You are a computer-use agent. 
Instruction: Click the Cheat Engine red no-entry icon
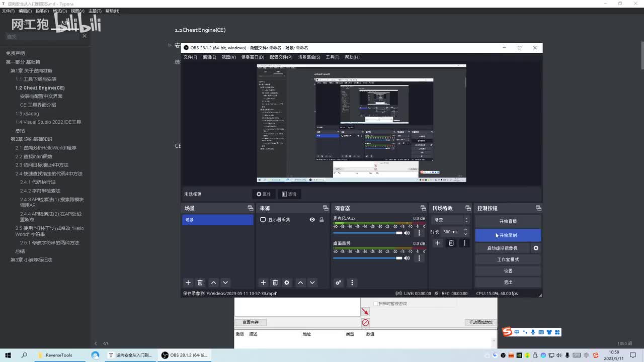(x=365, y=322)
